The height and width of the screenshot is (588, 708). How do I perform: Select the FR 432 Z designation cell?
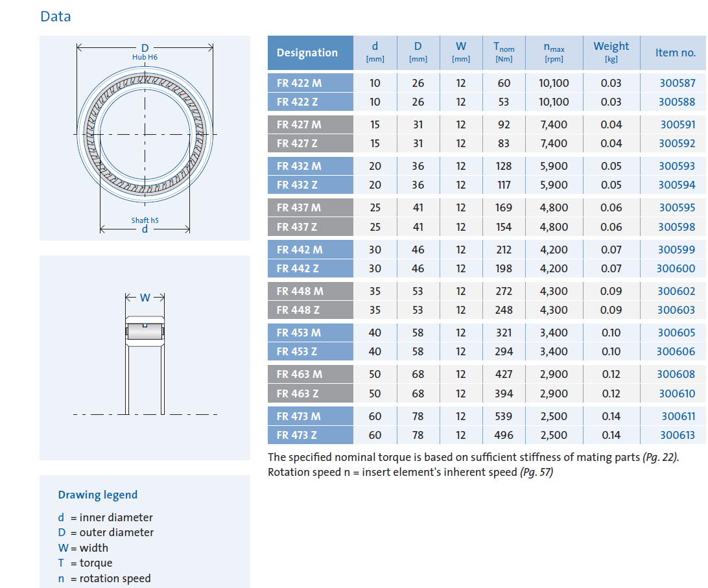(310, 185)
